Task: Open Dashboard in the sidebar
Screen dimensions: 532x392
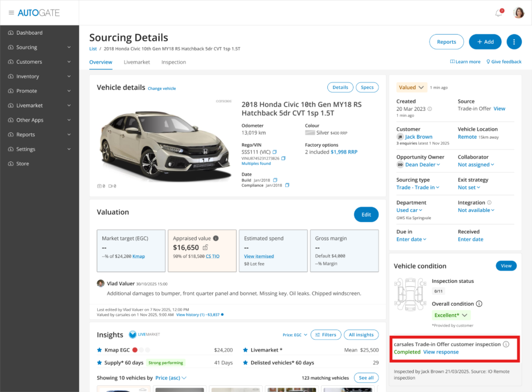Action: coord(29,33)
